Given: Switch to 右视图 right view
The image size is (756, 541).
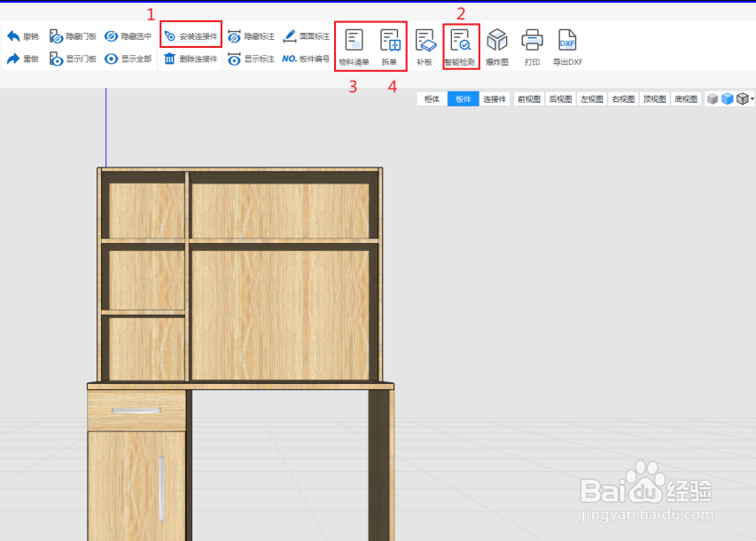Looking at the screenshot, I should click(x=623, y=99).
